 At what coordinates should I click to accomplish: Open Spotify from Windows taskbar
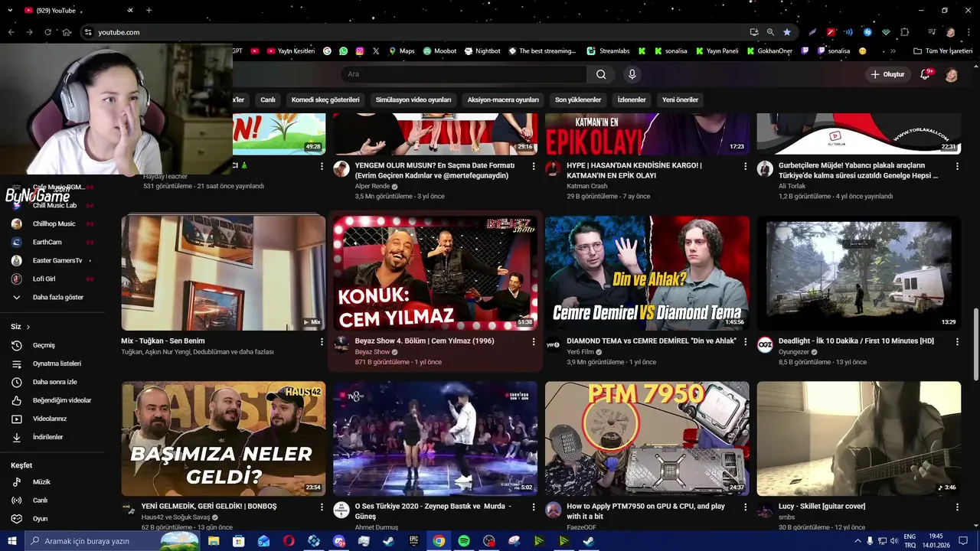coord(464,541)
